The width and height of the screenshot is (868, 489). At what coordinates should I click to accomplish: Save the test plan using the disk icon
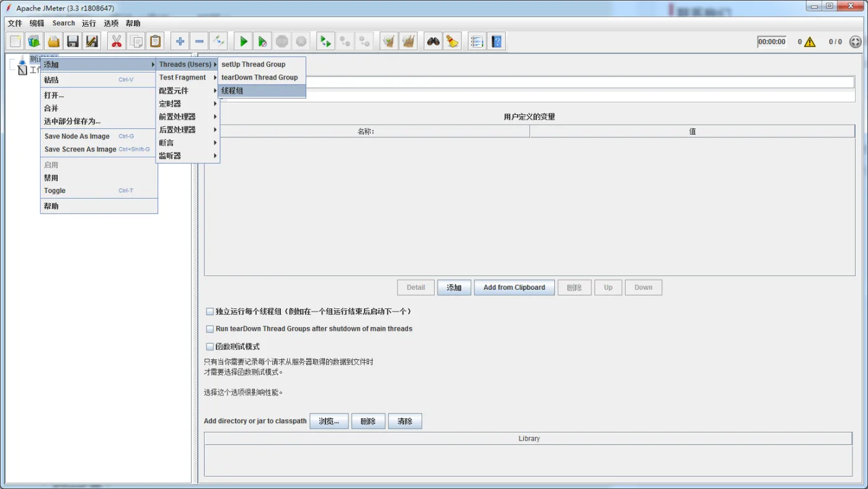click(73, 41)
